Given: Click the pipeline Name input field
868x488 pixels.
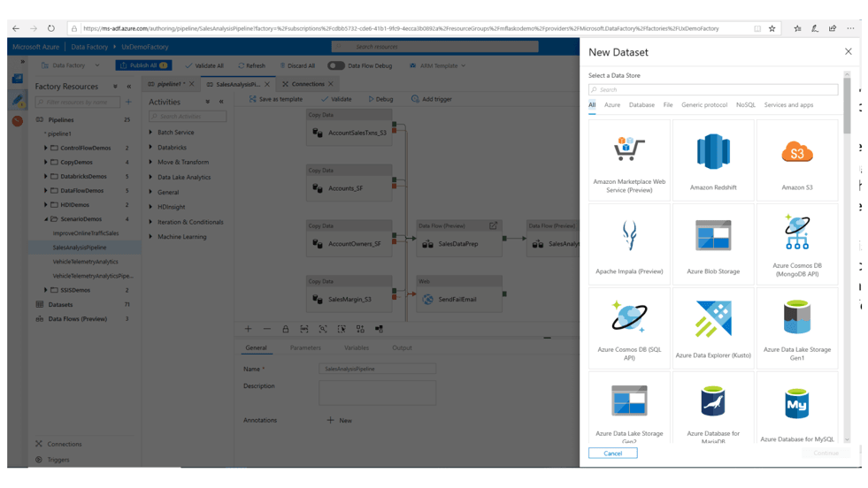Looking at the screenshot, I should point(377,369).
